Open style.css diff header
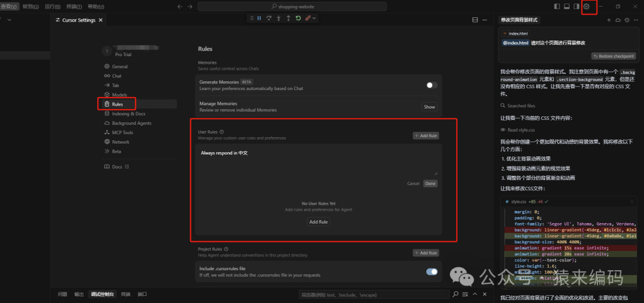 click(x=569, y=202)
